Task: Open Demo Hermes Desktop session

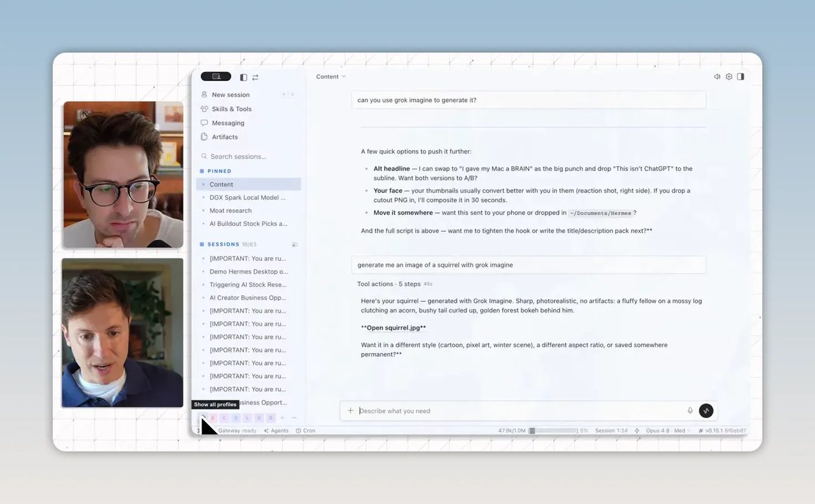Action: tap(248, 272)
